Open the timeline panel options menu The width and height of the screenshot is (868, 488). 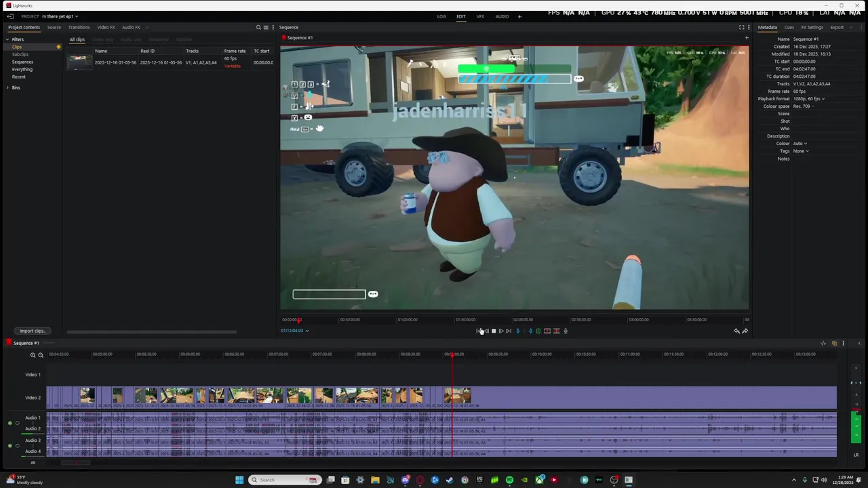point(843,343)
